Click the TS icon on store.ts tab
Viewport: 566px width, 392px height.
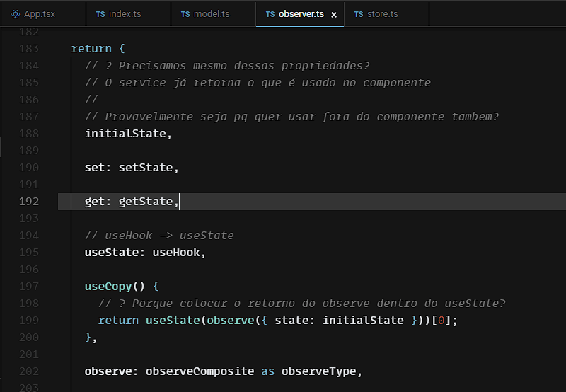(x=359, y=14)
